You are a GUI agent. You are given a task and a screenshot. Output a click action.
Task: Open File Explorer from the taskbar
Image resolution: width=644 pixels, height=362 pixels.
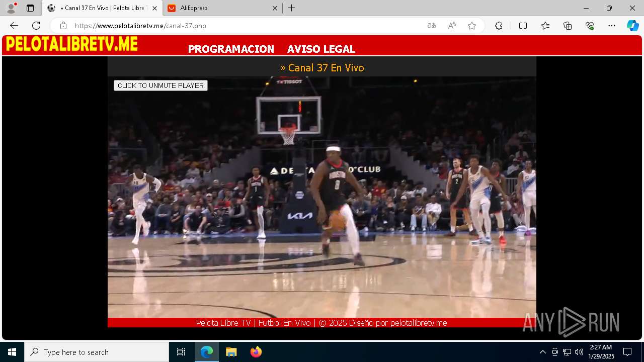pos(231,352)
